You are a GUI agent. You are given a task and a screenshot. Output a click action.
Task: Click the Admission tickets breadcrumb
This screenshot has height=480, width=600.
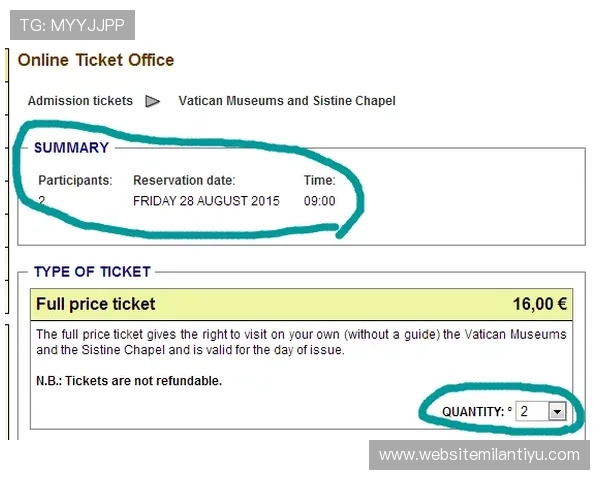[80, 101]
